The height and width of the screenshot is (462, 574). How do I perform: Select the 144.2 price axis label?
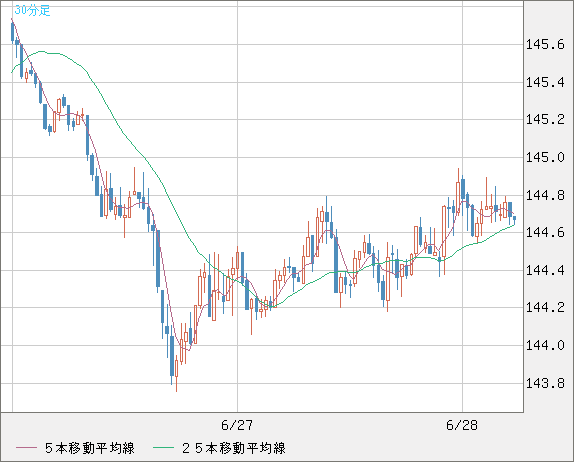pyautogui.click(x=545, y=308)
